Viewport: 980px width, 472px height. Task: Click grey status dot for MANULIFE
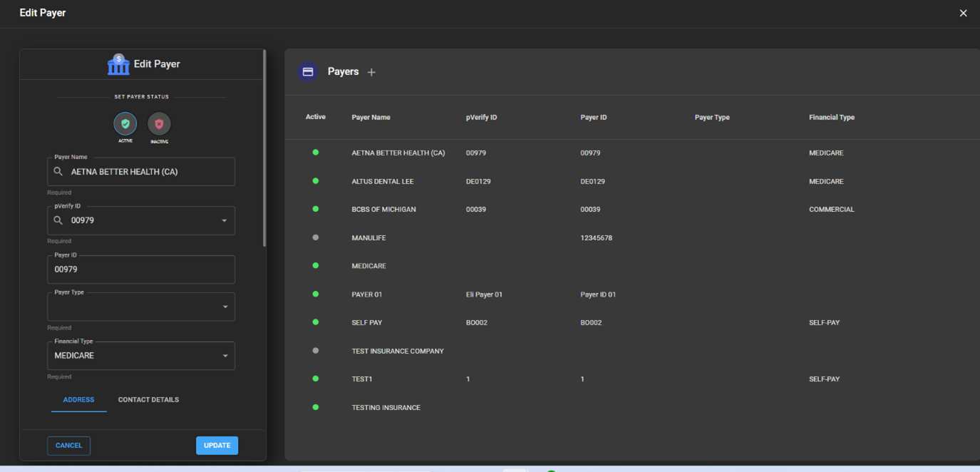316,237
